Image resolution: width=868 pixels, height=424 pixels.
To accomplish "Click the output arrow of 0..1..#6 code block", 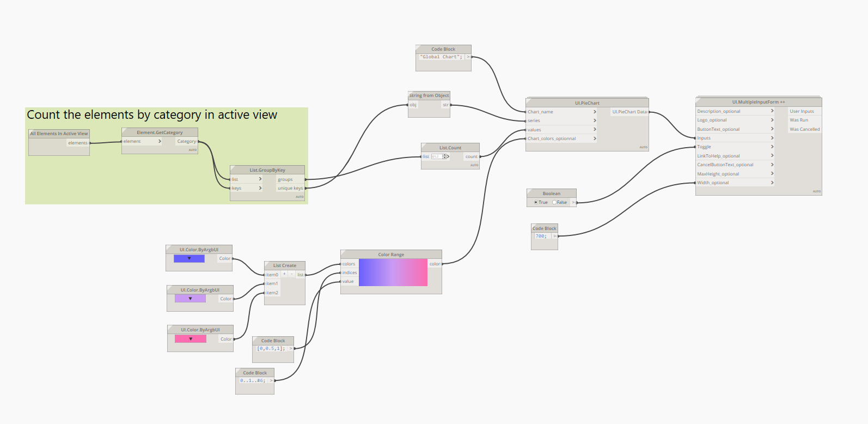I will tap(271, 380).
